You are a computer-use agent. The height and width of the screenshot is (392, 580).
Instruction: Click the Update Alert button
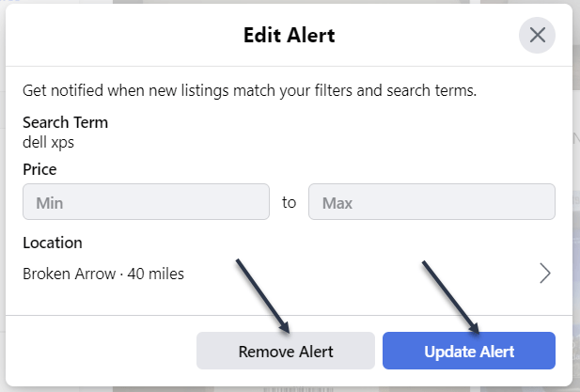point(468,352)
